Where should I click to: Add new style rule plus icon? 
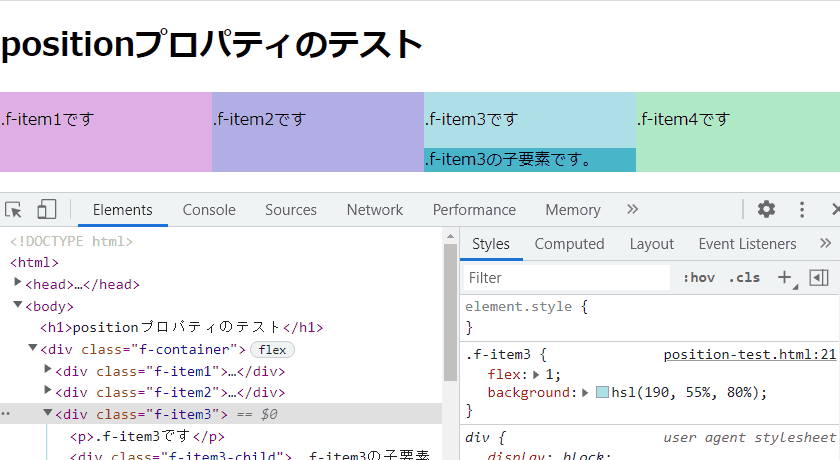[x=784, y=277]
